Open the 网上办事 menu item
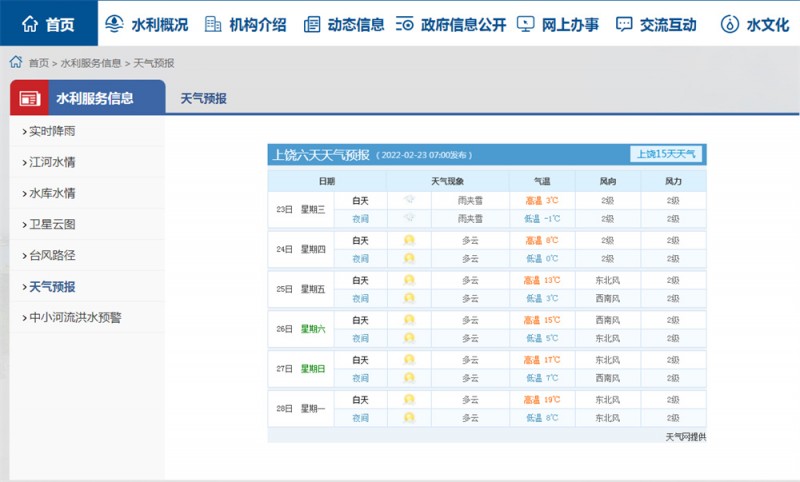This screenshot has height=482, width=800. [570, 24]
